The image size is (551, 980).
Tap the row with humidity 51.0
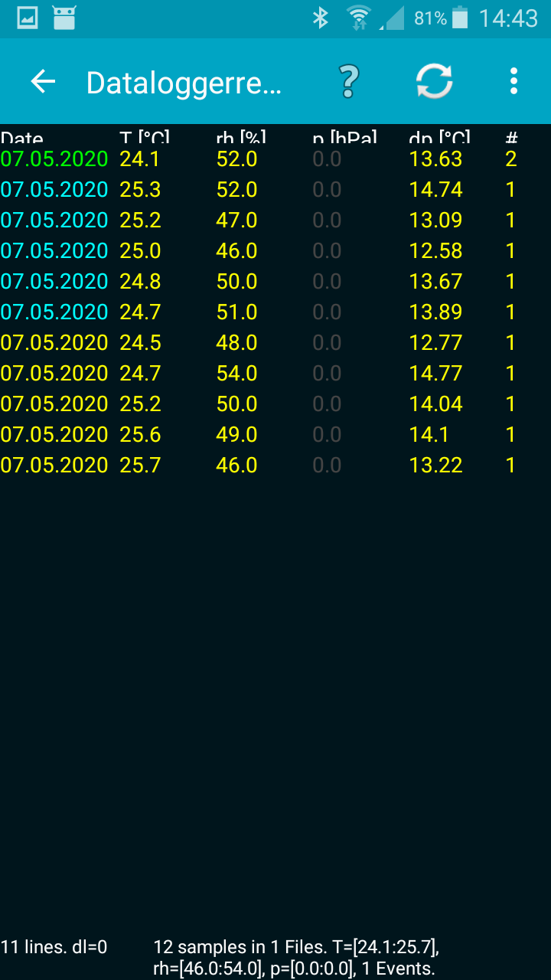[x=260, y=312]
